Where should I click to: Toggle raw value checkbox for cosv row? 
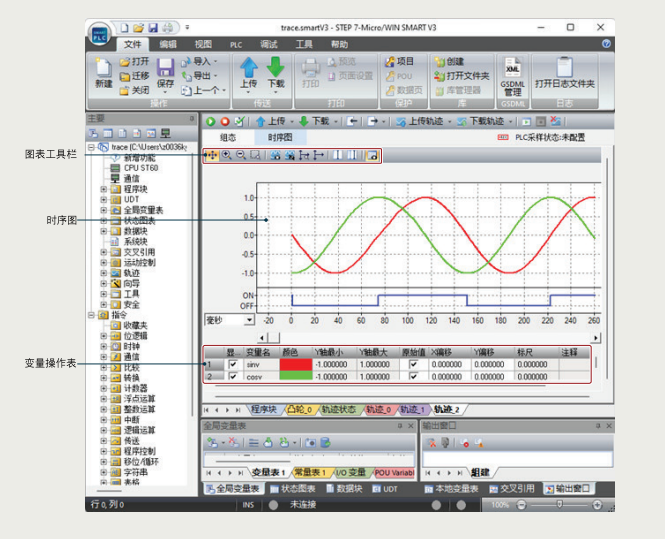414,376
